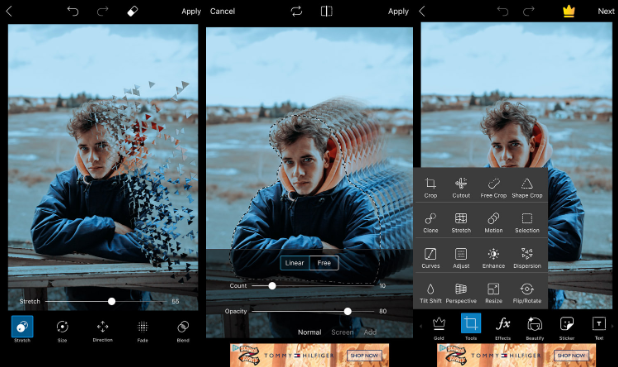Open the Gold crown at the top
618x367 pixels.
[568, 11]
